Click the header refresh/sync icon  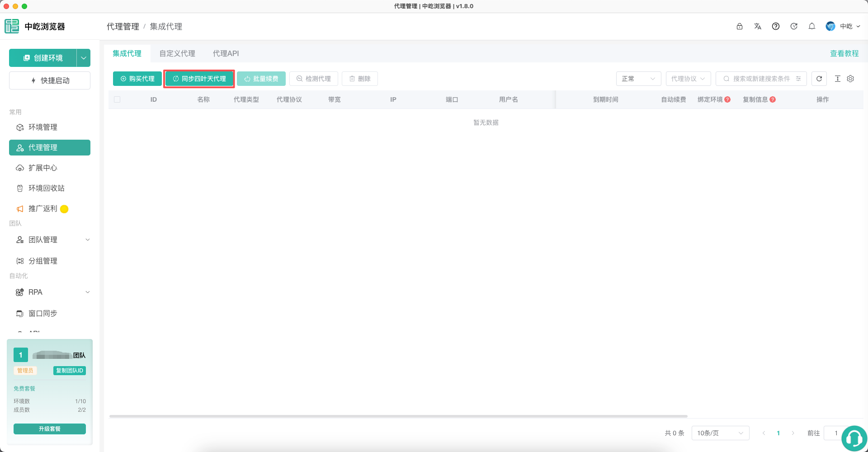(x=794, y=26)
